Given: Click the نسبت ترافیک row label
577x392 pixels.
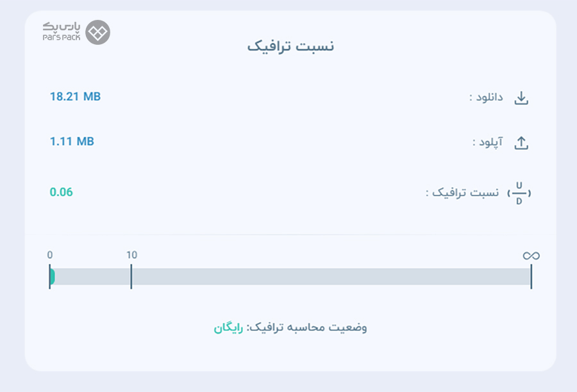Looking at the screenshot, I should [x=462, y=192].
